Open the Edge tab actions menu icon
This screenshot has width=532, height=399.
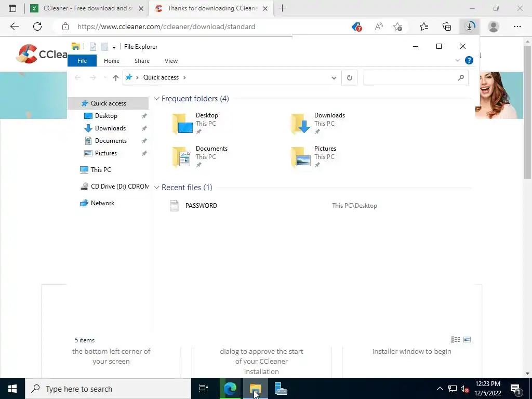pos(12,8)
